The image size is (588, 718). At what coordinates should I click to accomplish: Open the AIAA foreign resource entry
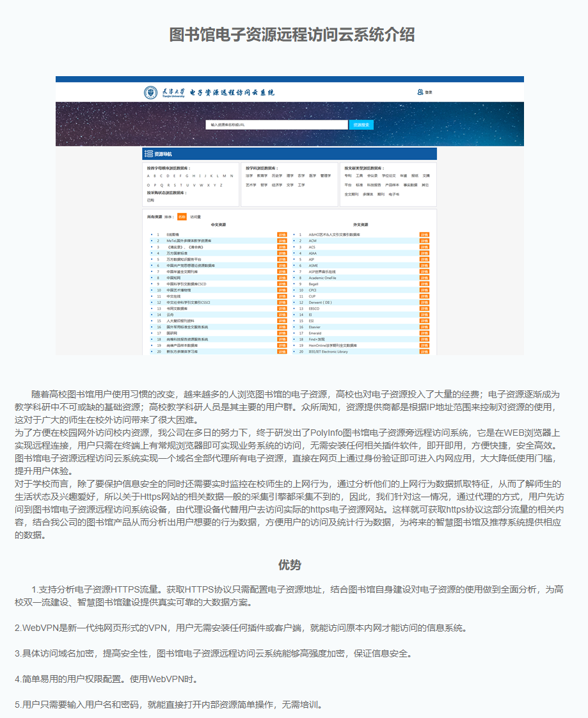[x=312, y=253]
